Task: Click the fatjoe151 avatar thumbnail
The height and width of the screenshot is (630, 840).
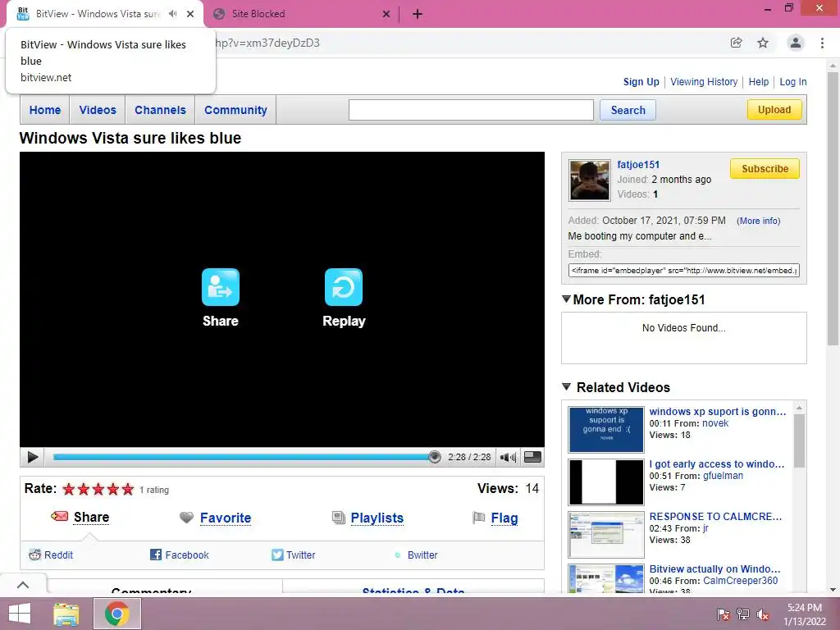Action: [589, 180]
